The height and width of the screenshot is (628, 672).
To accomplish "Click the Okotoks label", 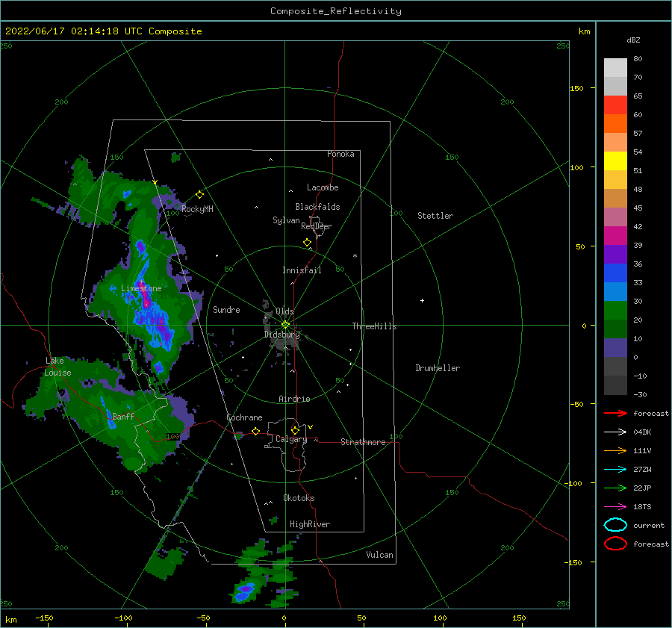I will (299, 498).
